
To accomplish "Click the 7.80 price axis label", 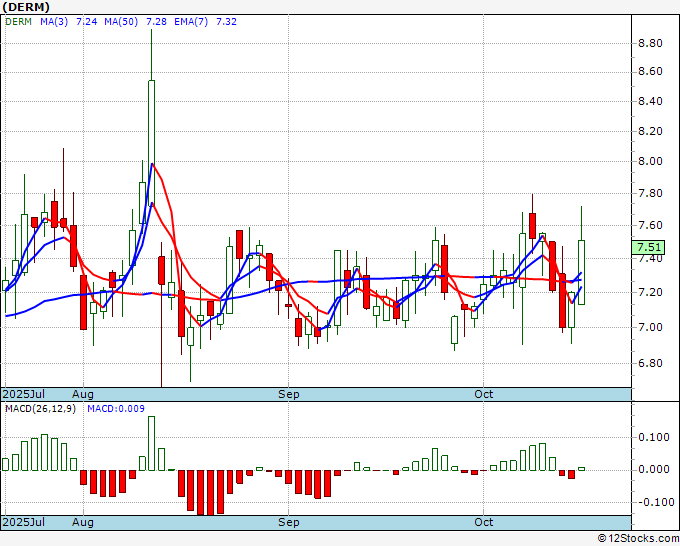I will [650, 193].
